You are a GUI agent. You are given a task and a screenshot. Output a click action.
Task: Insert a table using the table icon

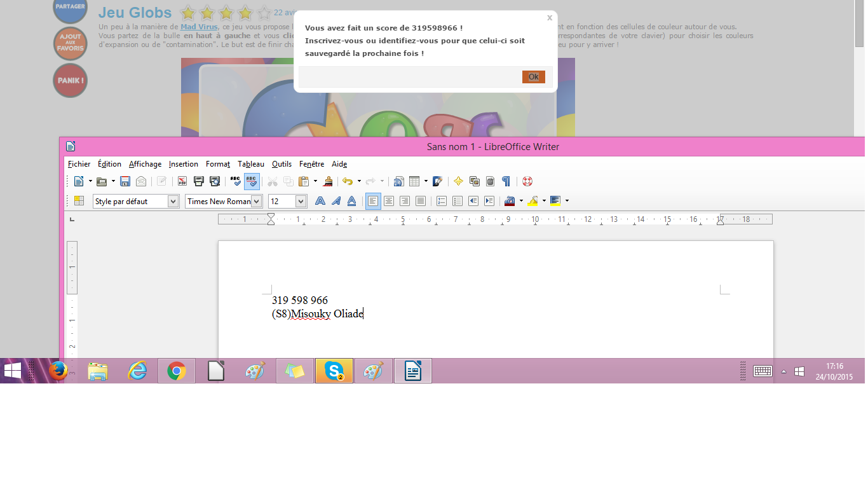(414, 181)
